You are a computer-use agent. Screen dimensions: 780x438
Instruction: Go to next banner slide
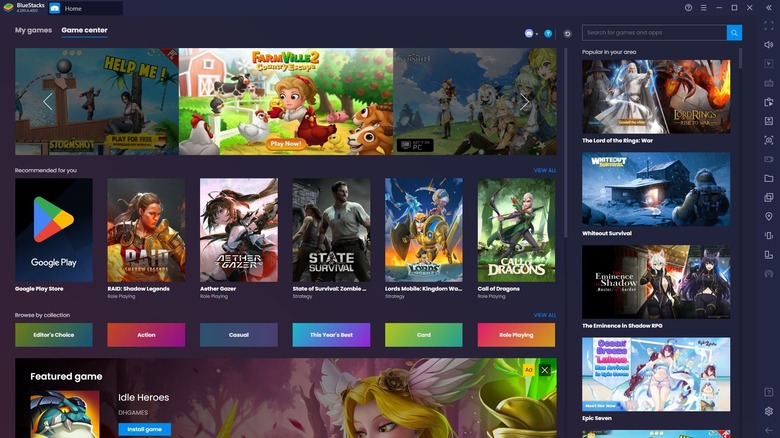tap(524, 102)
